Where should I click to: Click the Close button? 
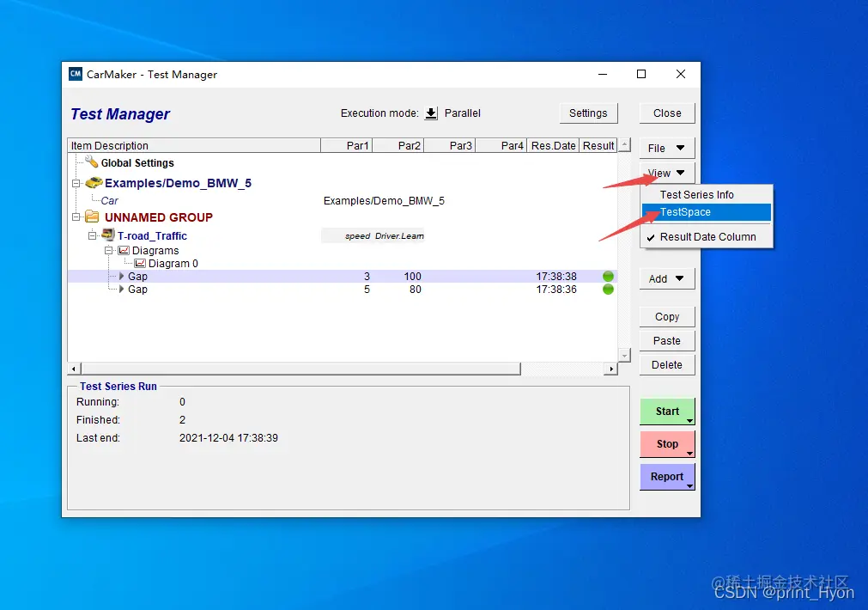coord(666,113)
